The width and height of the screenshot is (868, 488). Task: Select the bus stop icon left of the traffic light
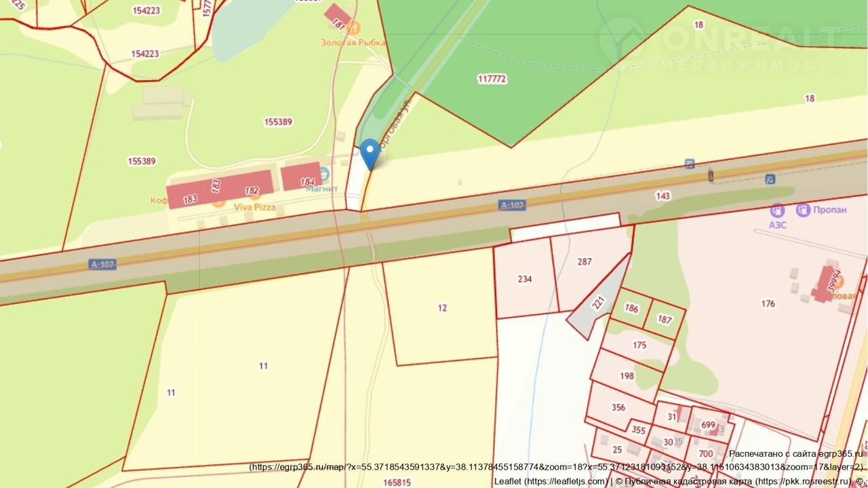click(690, 164)
